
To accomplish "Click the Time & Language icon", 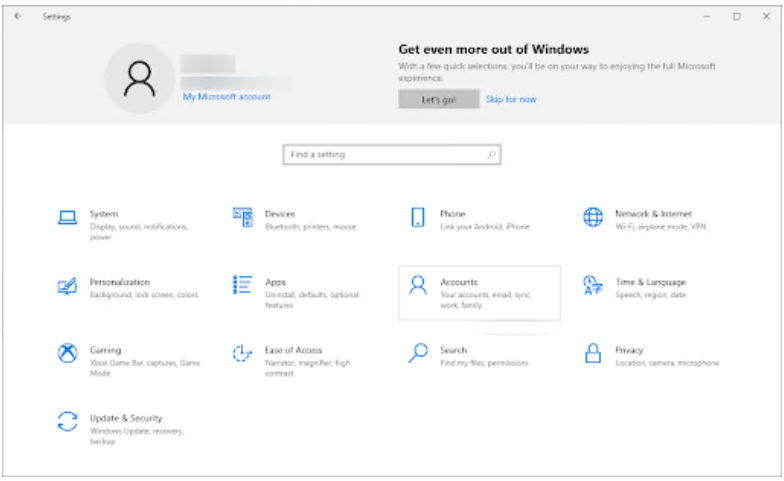I will 593,286.
